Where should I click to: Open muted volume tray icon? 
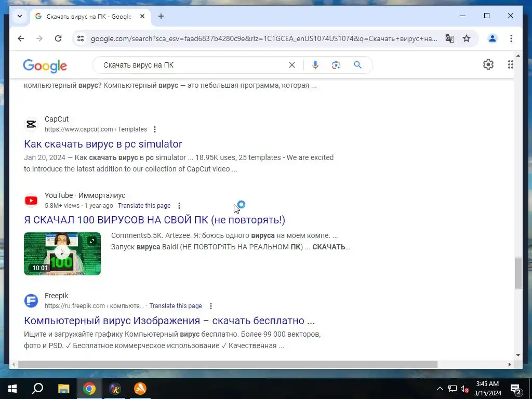pos(465,389)
